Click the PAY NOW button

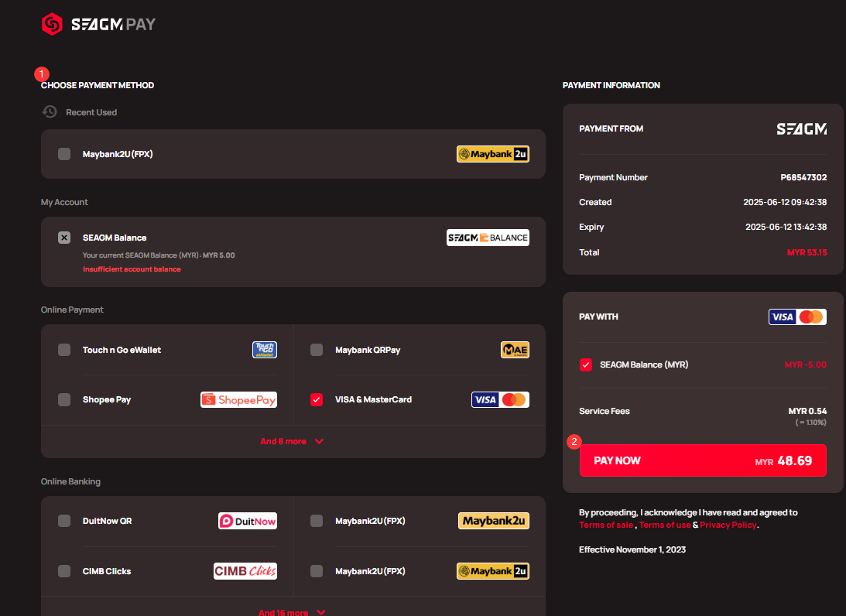pyautogui.click(x=703, y=460)
